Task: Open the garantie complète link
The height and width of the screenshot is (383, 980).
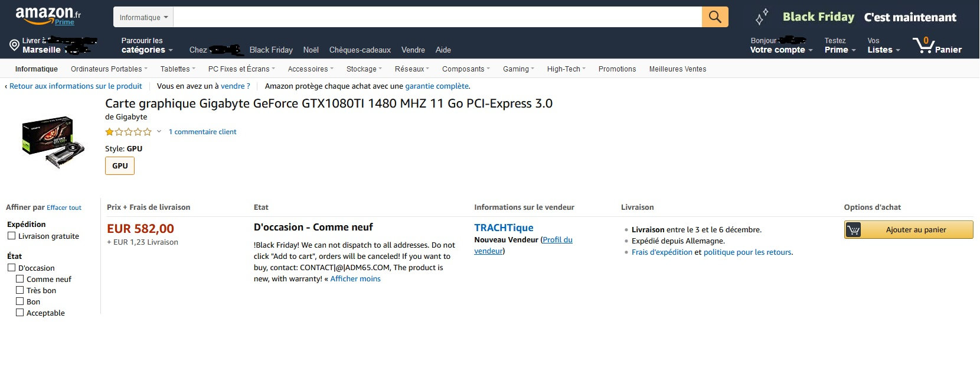Action: tap(437, 86)
